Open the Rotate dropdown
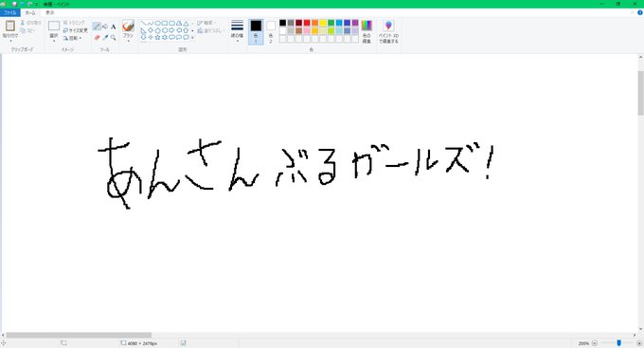The width and height of the screenshot is (644, 348). [x=73, y=38]
